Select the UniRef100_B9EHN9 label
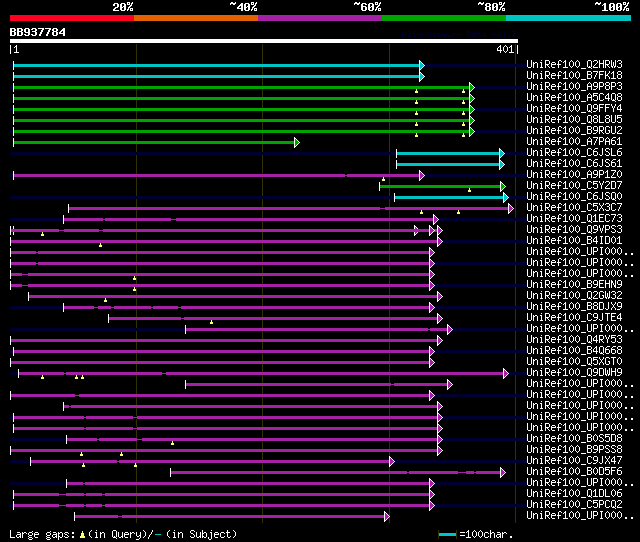The height and width of the screenshot is (542, 640). click(574, 284)
